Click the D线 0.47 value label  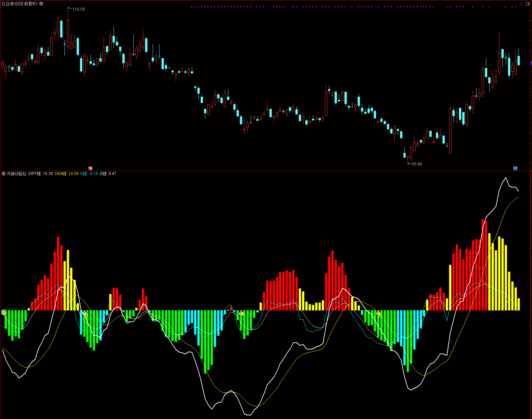coord(108,174)
